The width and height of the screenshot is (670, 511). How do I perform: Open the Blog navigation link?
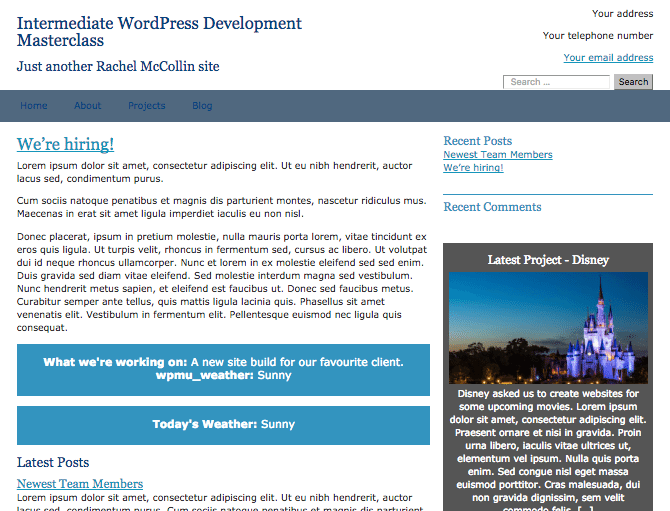(x=202, y=106)
